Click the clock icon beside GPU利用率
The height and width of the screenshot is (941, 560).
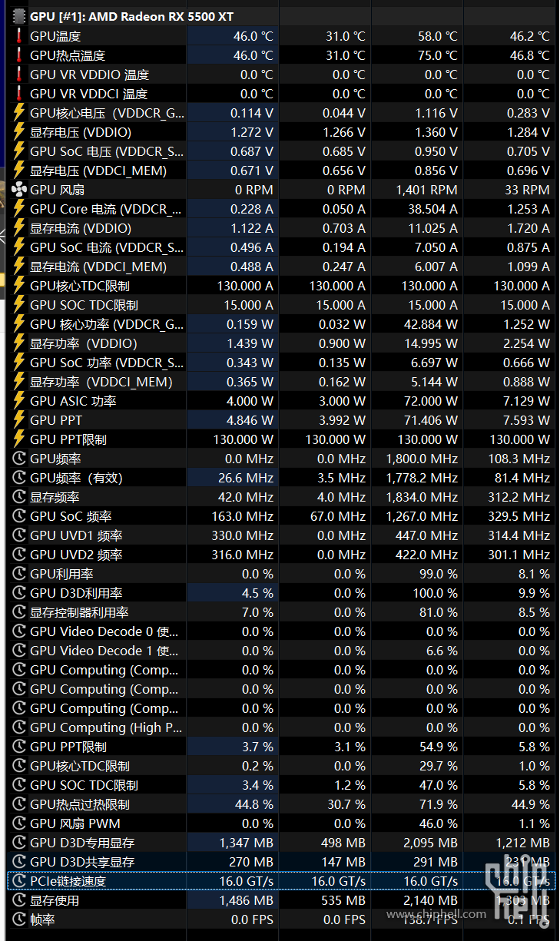coord(19,573)
